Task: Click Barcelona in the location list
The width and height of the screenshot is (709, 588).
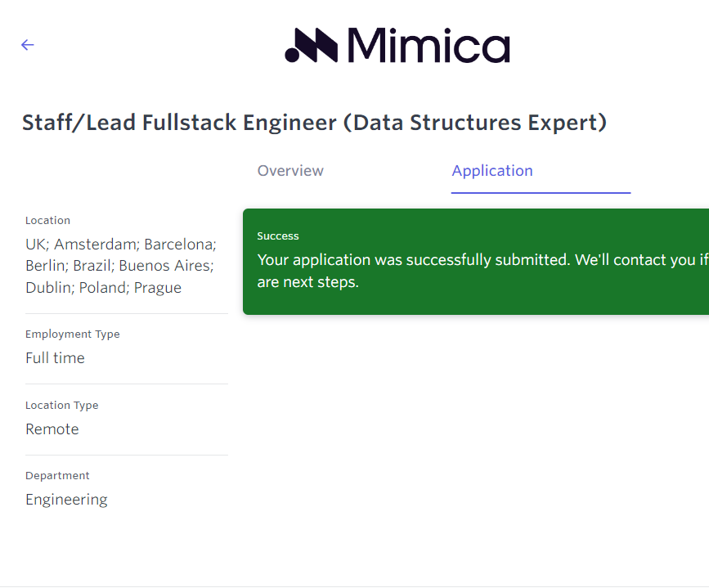Action: (x=179, y=245)
